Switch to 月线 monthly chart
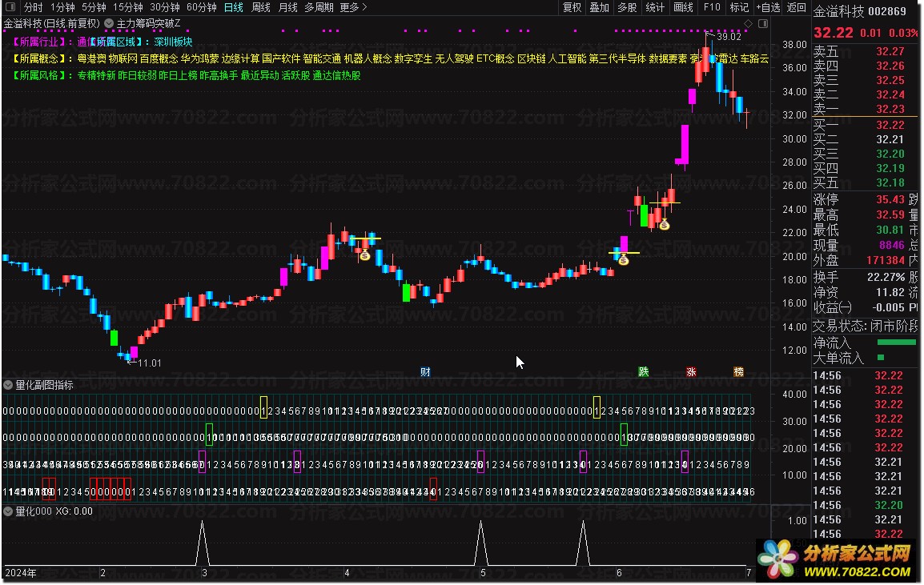 click(x=288, y=7)
